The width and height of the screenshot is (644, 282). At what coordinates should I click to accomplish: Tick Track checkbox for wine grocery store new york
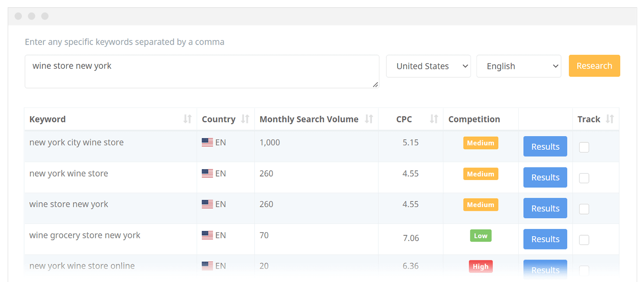pos(584,240)
